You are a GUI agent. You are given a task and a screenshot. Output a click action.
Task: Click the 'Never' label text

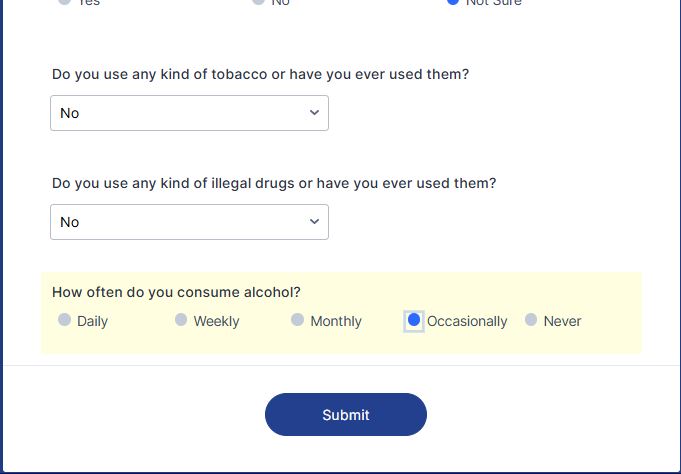(x=562, y=321)
